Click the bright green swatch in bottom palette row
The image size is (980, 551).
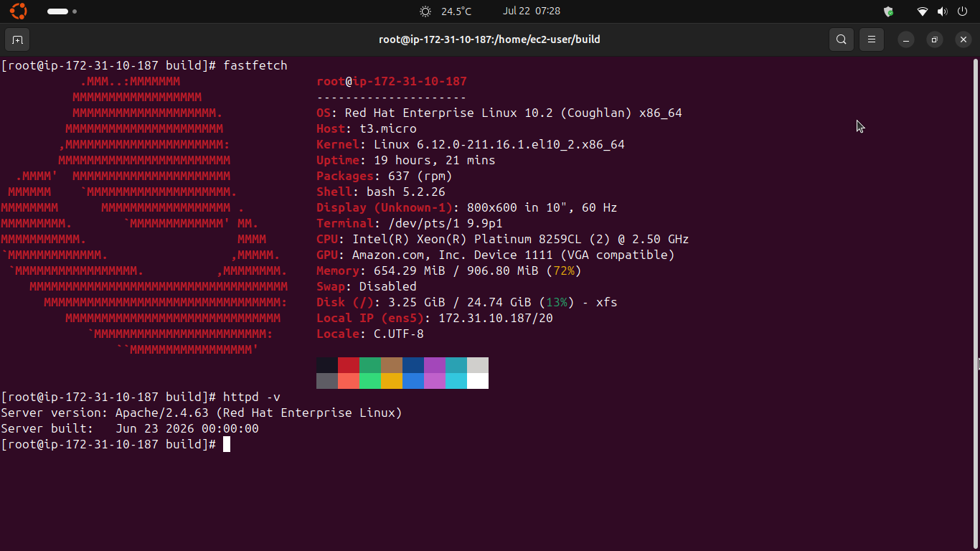pyautogui.click(x=370, y=381)
